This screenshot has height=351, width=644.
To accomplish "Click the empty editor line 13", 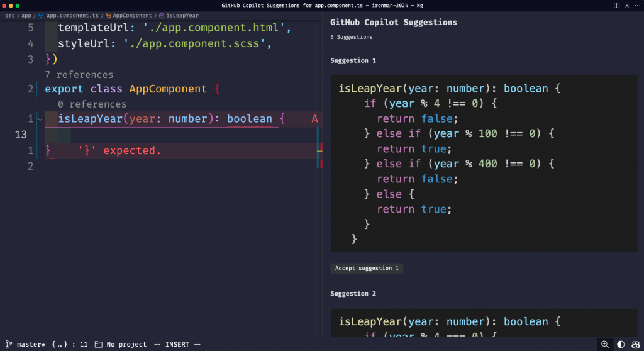I will pyautogui.click(x=180, y=135).
